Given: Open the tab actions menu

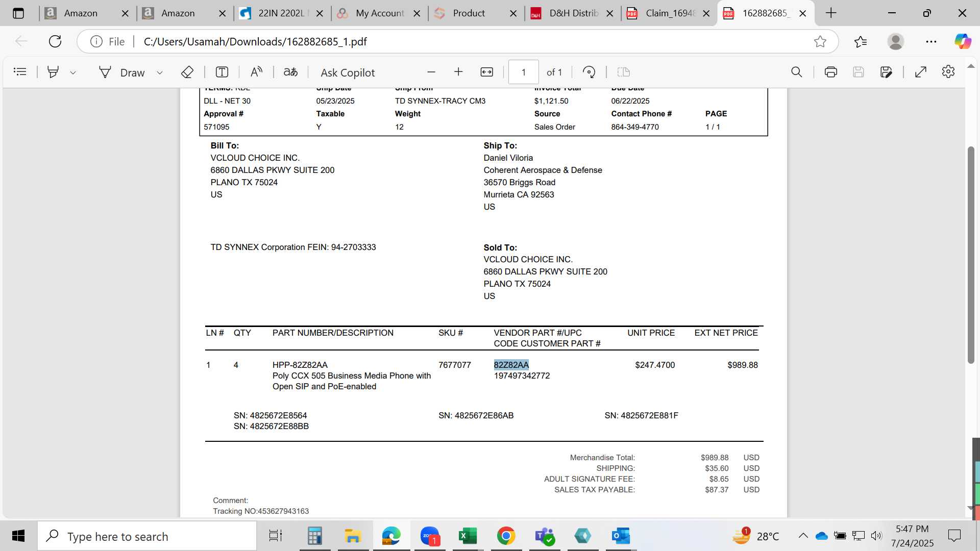Looking at the screenshot, I should [x=18, y=13].
